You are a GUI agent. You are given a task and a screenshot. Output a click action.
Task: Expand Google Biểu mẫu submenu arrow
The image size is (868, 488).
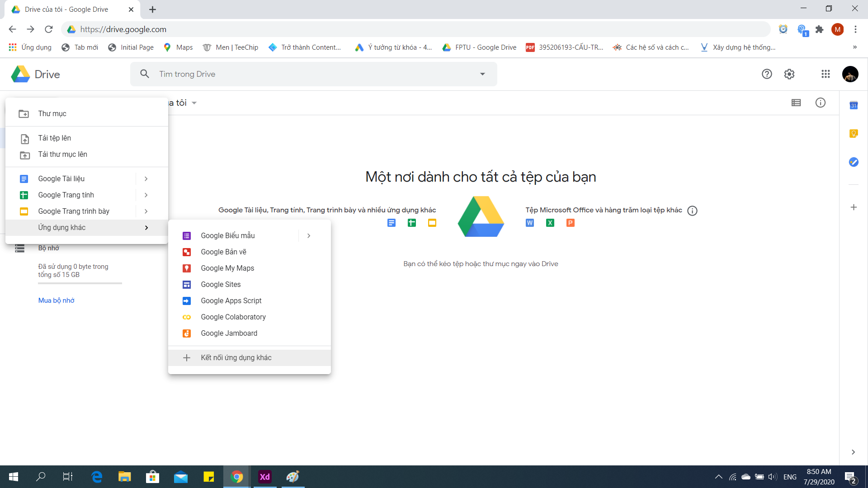point(309,236)
